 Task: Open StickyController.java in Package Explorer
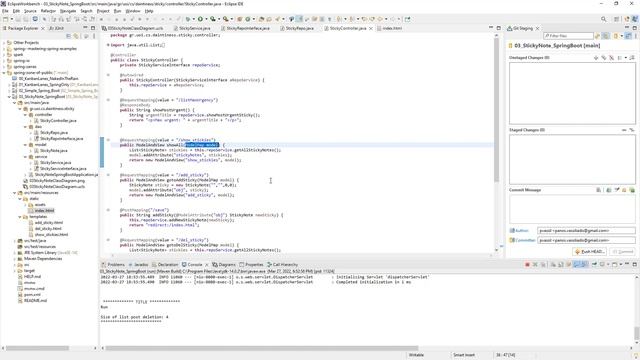58,121
